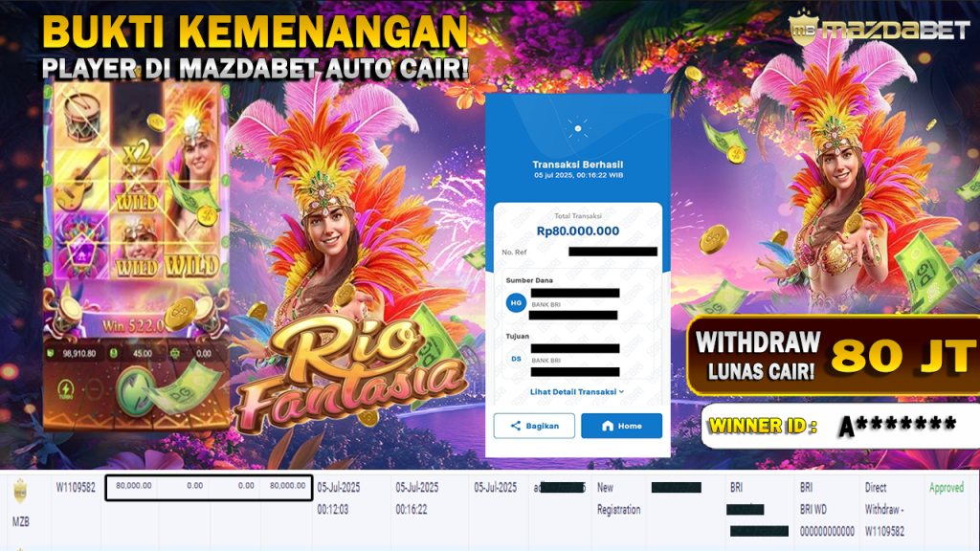Click the MZB shield badge icon
Screen dimensions: 980x551
tap(20, 491)
